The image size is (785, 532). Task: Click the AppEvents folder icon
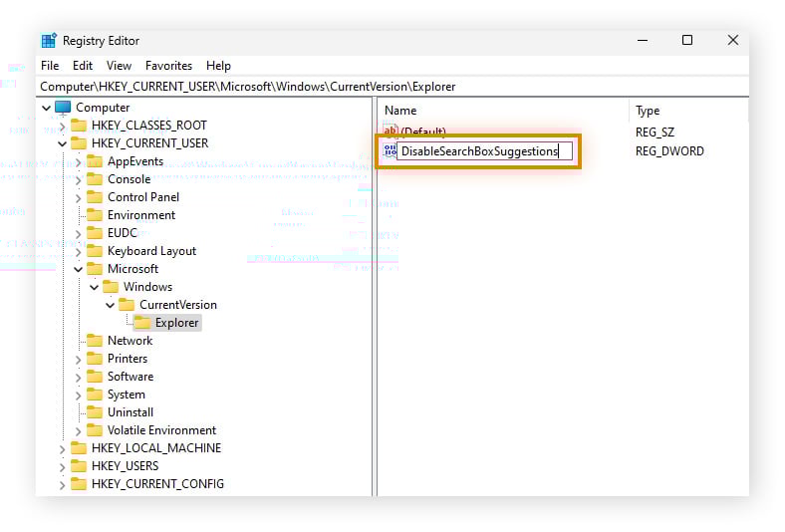pyautogui.click(x=95, y=160)
